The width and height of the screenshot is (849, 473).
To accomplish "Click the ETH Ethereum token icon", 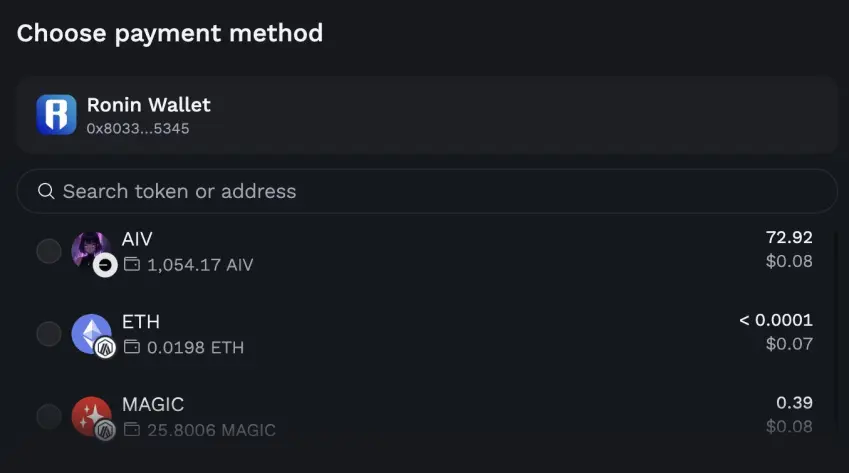I will (91, 333).
